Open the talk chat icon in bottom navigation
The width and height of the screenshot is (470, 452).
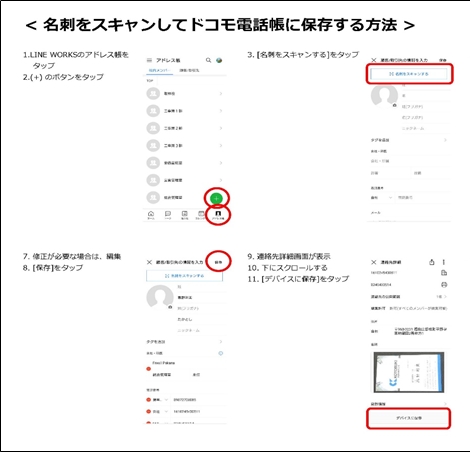point(168,215)
